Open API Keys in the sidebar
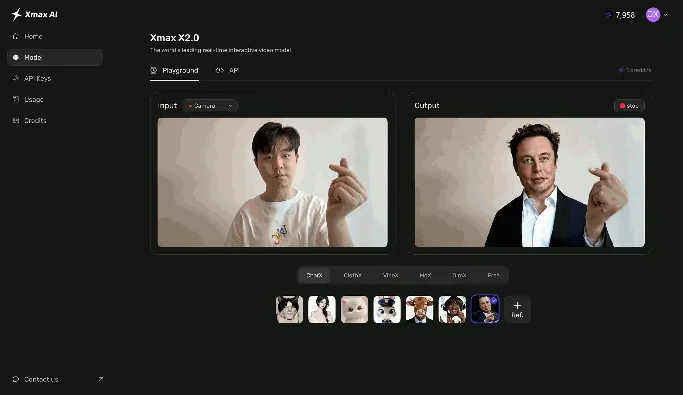683x395 pixels. [x=55, y=78]
